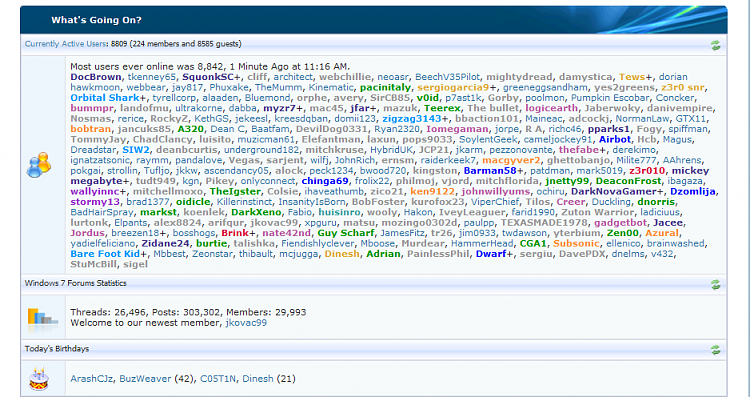Open the Brink profile link
750x397 pixels.
coord(235,233)
